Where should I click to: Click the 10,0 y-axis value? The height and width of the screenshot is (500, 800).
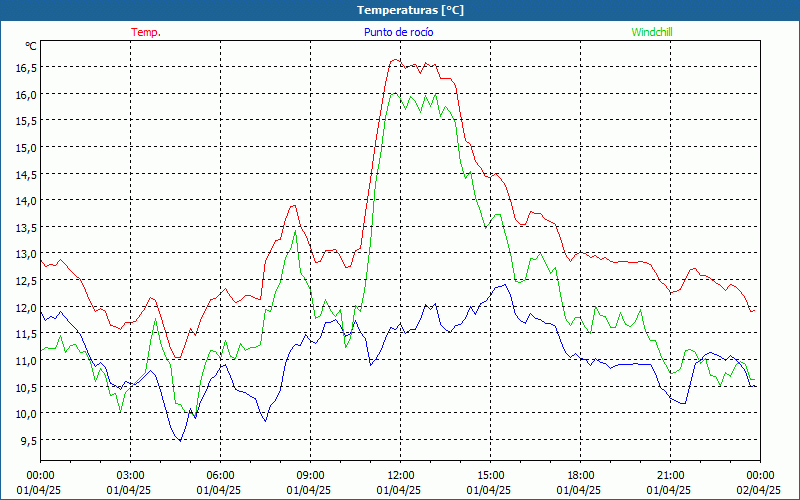pos(26,413)
